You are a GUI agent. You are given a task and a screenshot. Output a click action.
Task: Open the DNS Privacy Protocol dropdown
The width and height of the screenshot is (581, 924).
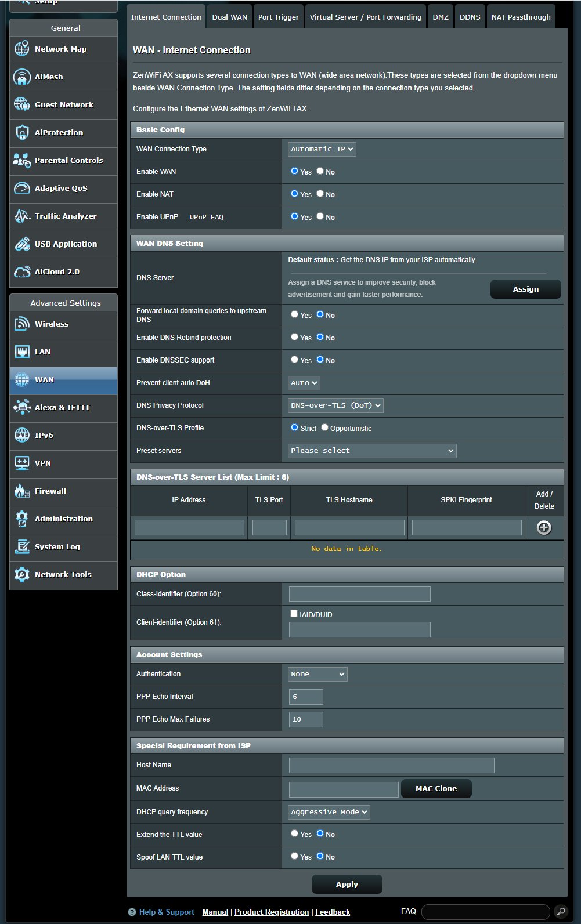[x=335, y=405]
